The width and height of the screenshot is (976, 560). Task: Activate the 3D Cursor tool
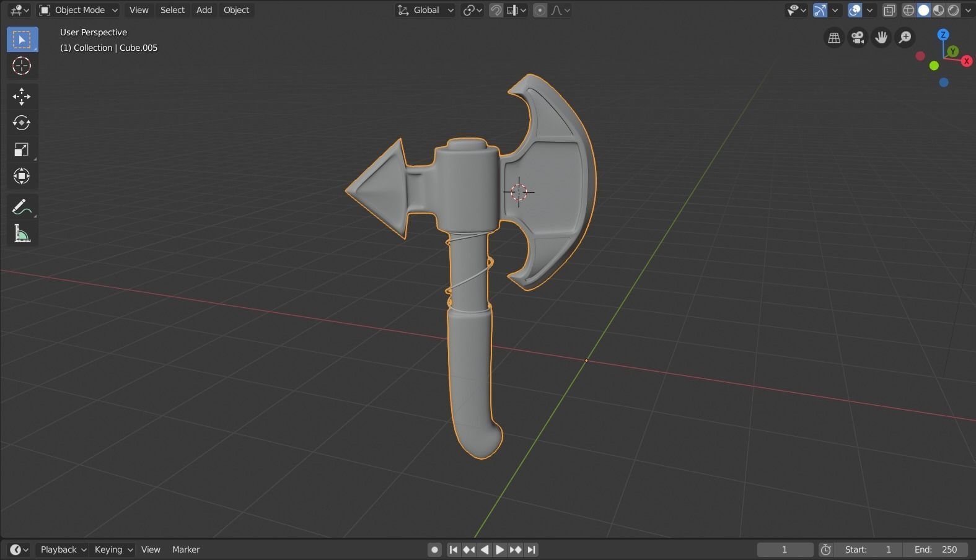click(22, 66)
